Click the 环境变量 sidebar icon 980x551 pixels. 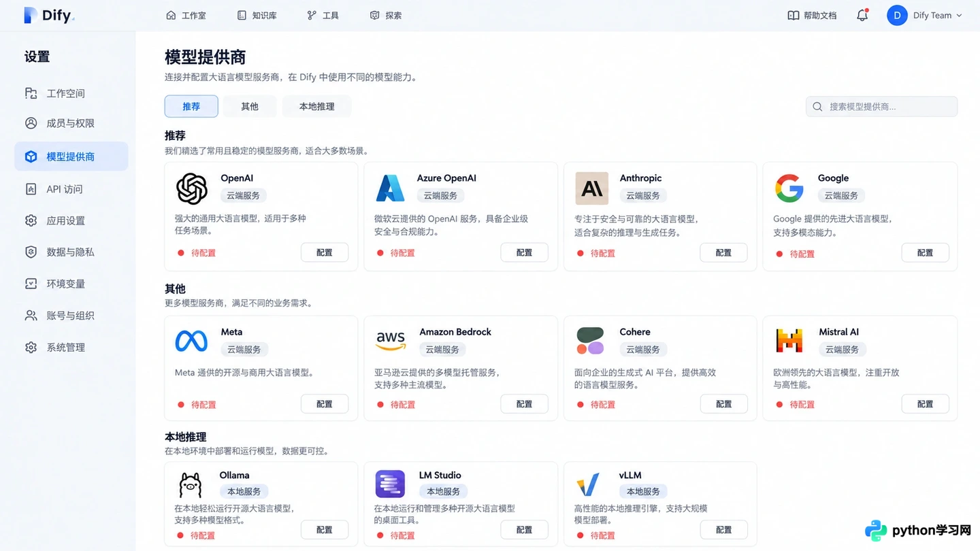(x=31, y=284)
